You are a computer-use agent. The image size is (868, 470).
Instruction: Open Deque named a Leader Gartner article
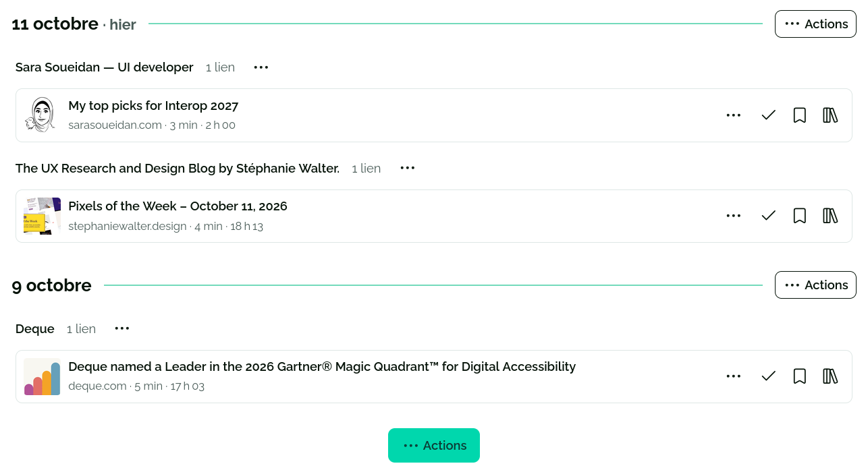(x=322, y=367)
